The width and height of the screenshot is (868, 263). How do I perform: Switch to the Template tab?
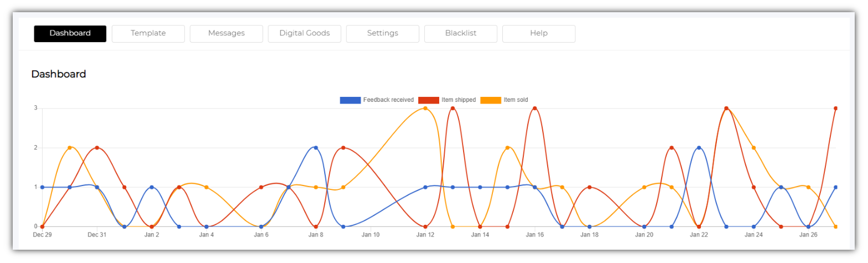pyautogui.click(x=148, y=33)
